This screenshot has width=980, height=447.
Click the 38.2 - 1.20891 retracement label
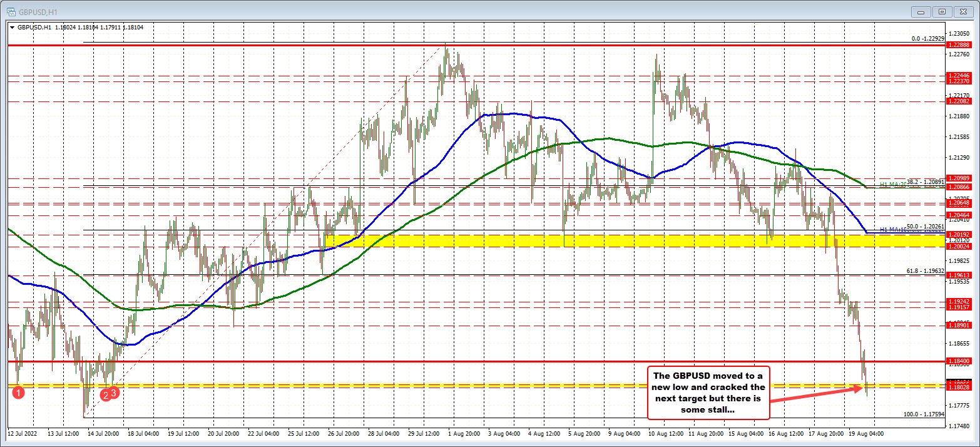[926, 182]
